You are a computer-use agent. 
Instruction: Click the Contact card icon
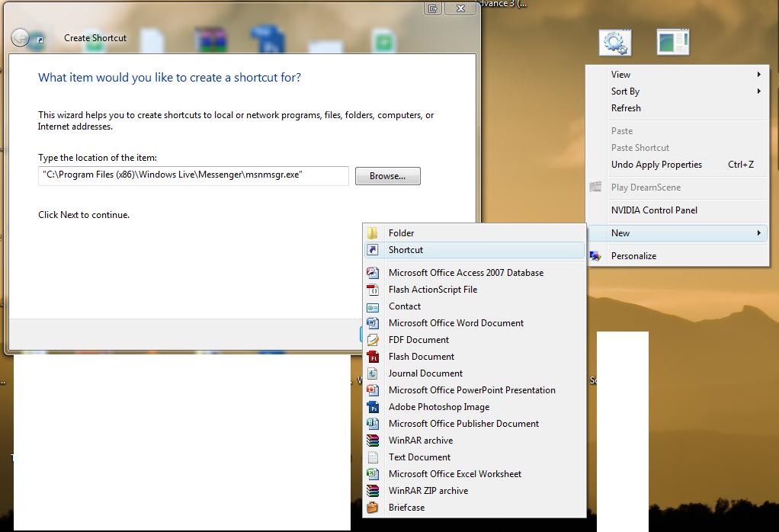tap(373, 306)
